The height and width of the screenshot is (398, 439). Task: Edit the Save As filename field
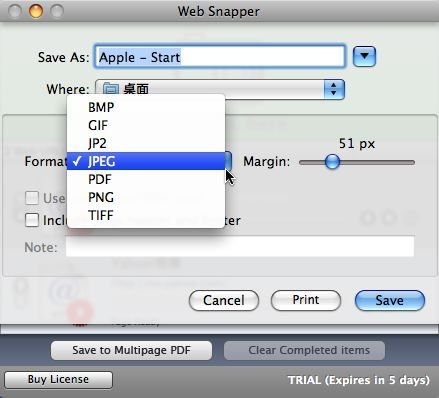point(220,57)
